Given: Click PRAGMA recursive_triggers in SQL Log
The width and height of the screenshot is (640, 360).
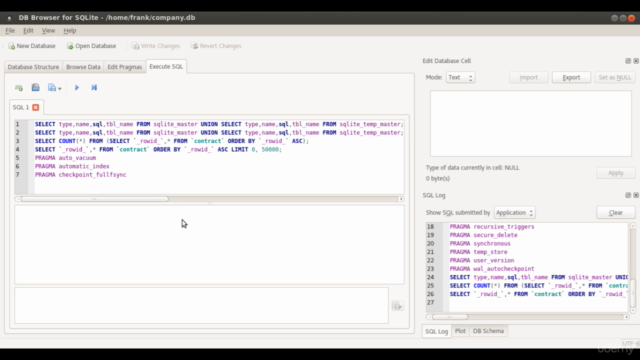Looking at the screenshot, I should [x=492, y=227].
